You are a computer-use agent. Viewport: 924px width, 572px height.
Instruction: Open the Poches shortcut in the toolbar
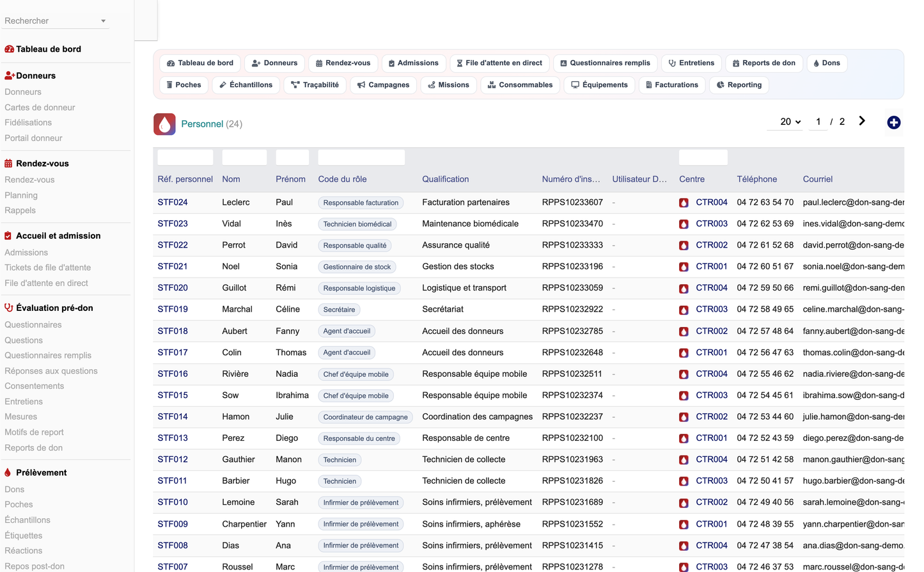tap(184, 85)
